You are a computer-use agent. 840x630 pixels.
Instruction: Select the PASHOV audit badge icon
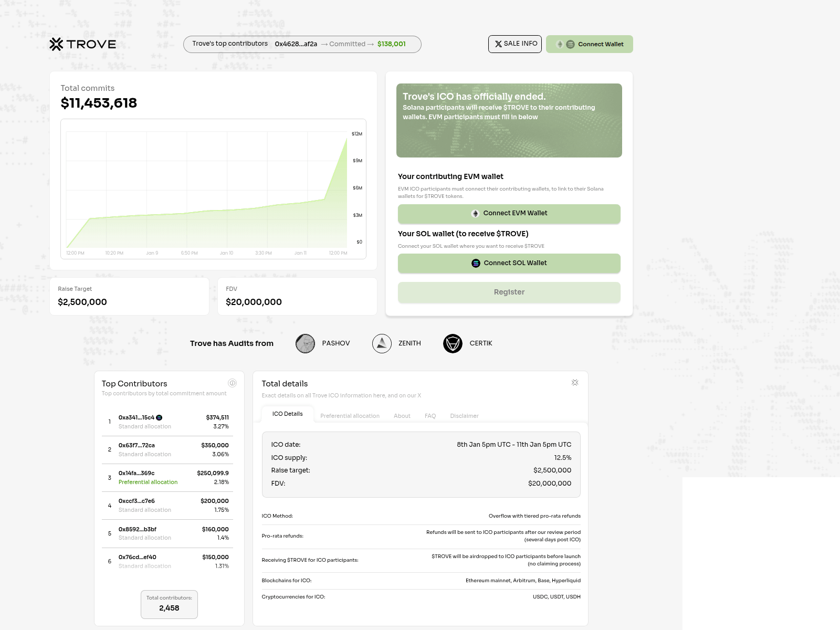coord(305,343)
